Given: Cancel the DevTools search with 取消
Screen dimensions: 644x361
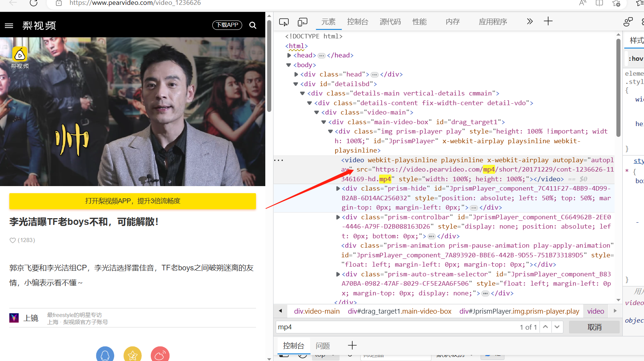Looking at the screenshot, I should 594,327.
